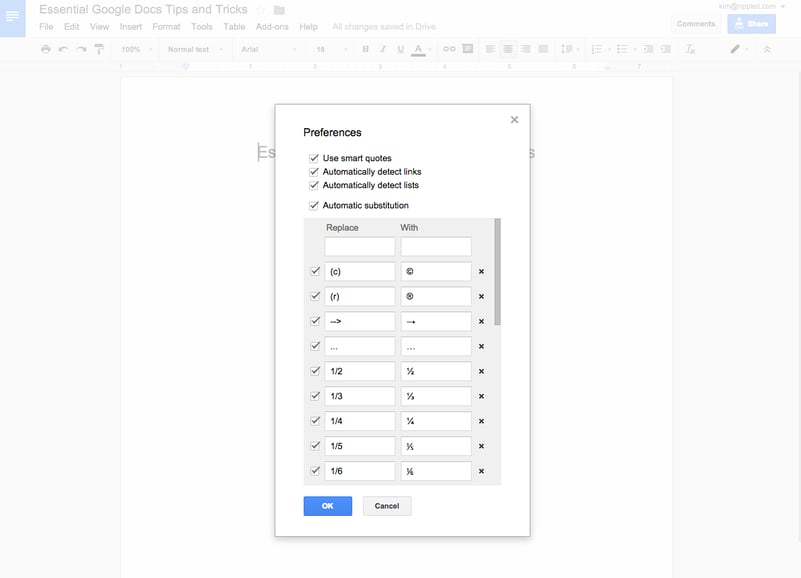Viewport: 801px width, 578px height.
Task: Click the substitution list scrollbar
Action: (498, 272)
